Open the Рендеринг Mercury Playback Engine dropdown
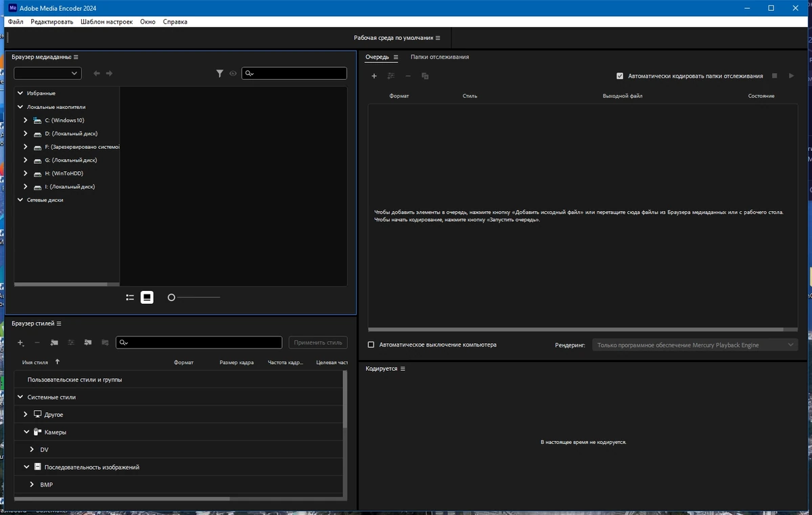 [x=695, y=345]
